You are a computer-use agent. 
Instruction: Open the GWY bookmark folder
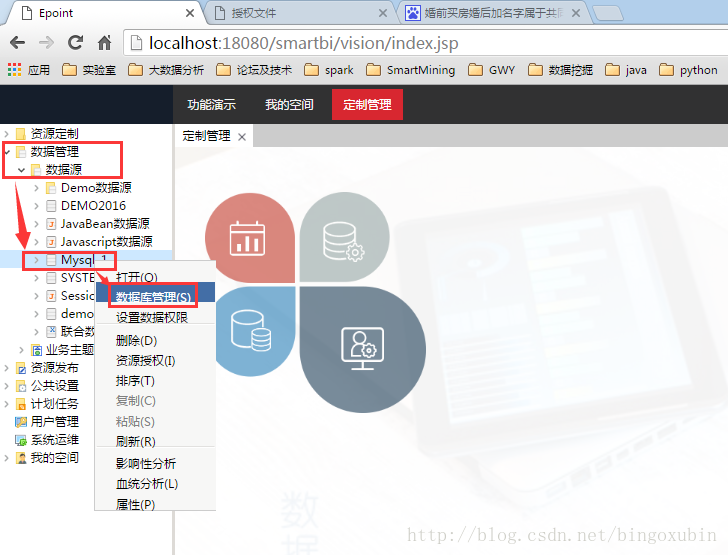tap(492, 70)
